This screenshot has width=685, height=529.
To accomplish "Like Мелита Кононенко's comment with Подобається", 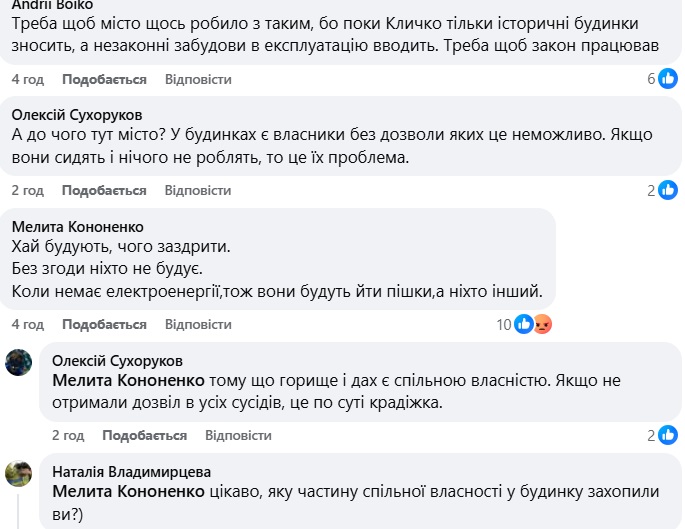I will tap(104, 324).
